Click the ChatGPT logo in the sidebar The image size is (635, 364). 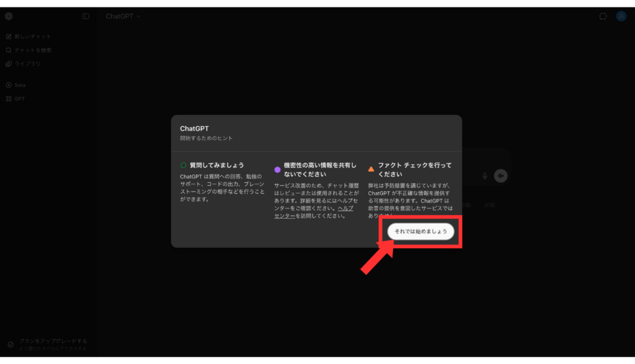point(9,16)
